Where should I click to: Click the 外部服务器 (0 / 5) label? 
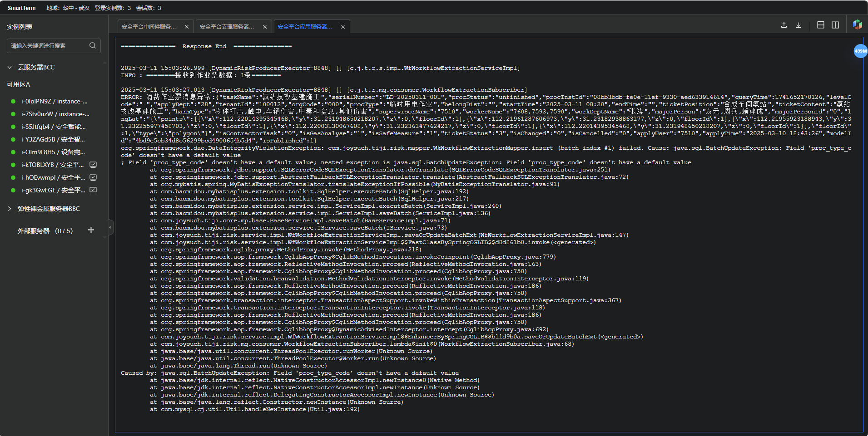click(45, 230)
